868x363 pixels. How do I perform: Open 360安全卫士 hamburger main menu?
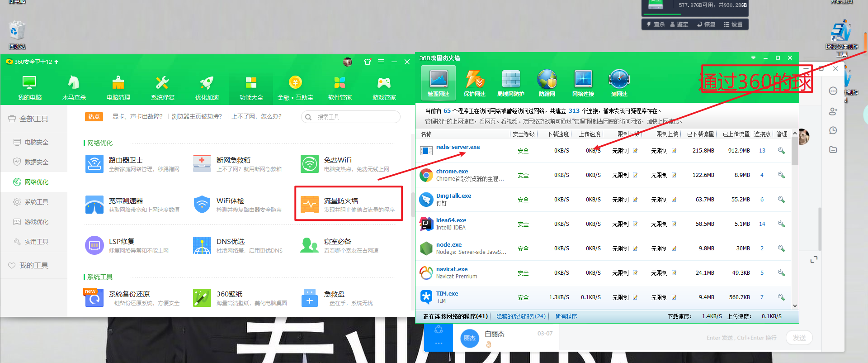coord(381,62)
